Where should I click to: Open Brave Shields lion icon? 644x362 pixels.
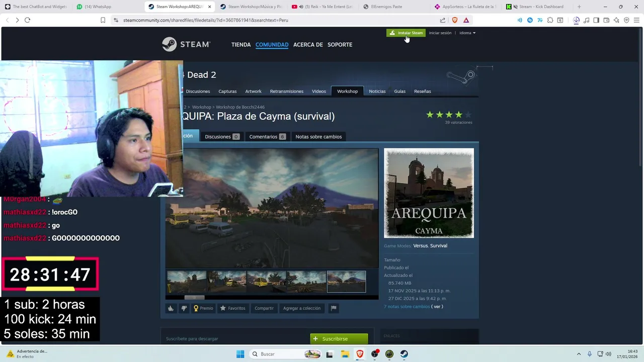[x=455, y=20]
